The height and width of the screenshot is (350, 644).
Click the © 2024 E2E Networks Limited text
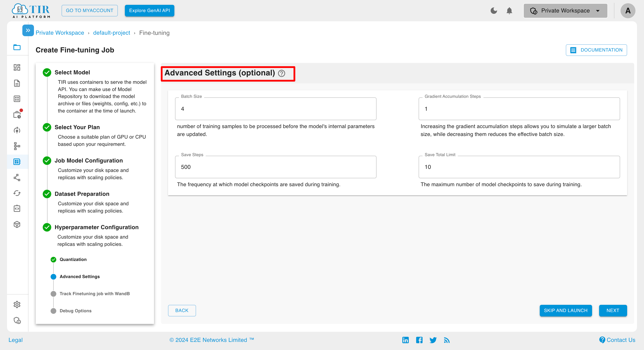click(x=212, y=340)
